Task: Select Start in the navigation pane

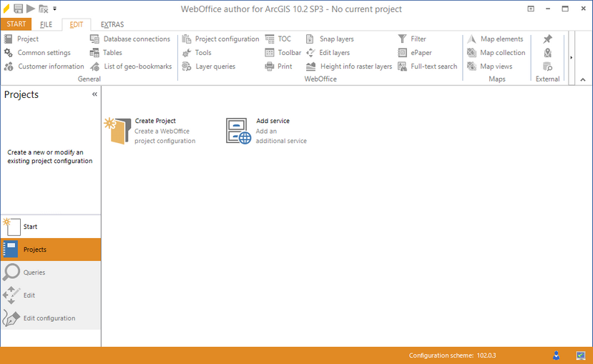Action: 51,227
